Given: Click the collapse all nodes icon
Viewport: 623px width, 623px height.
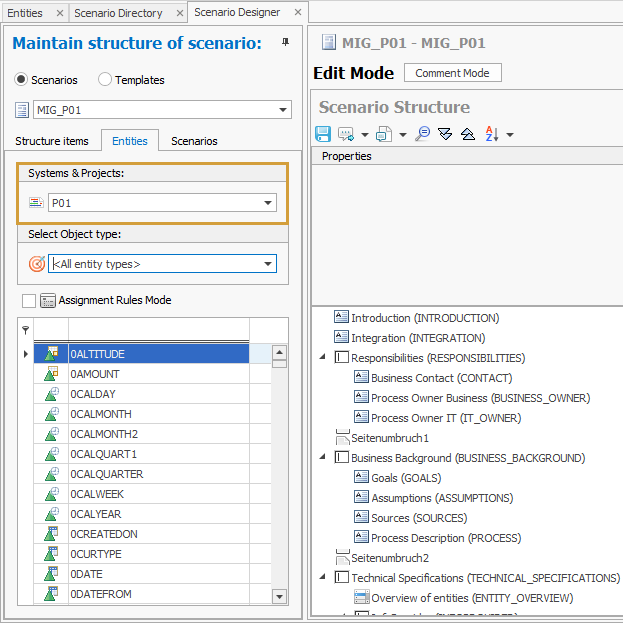Looking at the screenshot, I should pos(467,134).
